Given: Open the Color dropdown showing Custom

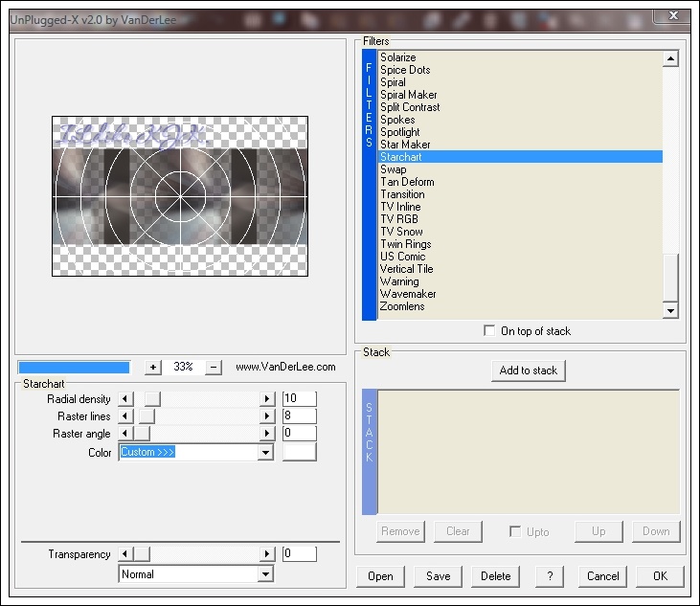Looking at the screenshot, I should tap(265, 453).
